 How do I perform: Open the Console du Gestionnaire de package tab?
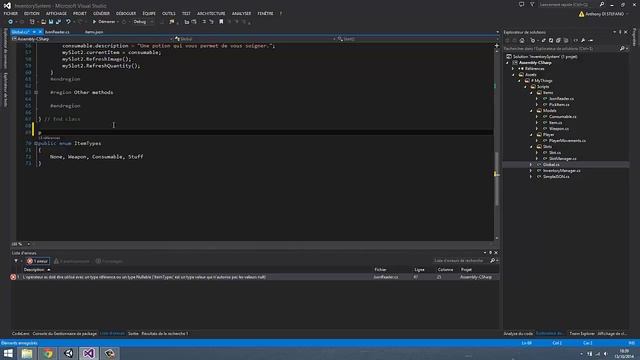pyautogui.click(x=64, y=333)
